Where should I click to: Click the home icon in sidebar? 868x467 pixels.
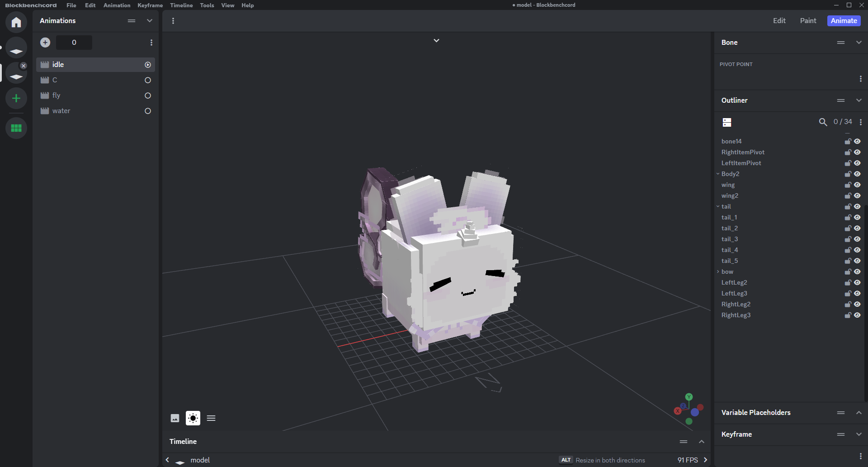click(16, 22)
